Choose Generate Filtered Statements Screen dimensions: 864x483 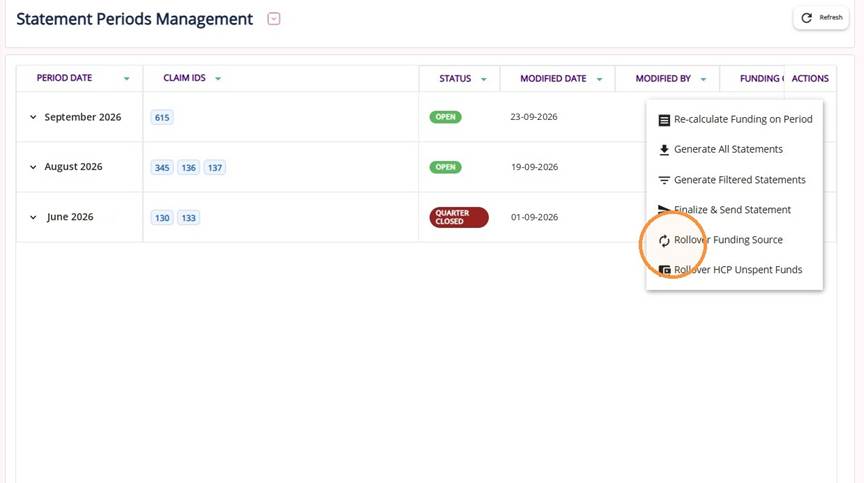click(735, 180)
